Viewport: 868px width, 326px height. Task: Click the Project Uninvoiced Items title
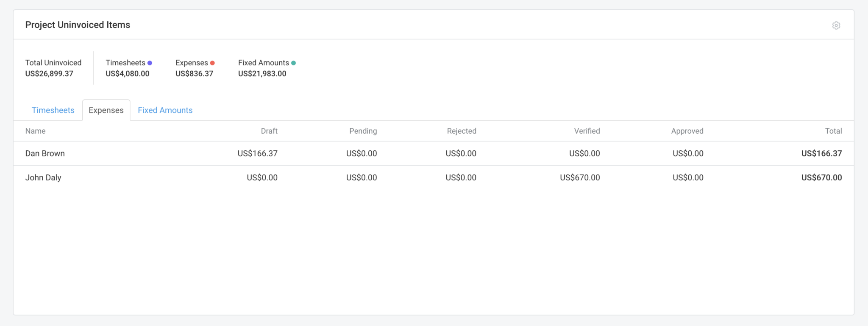pos(78,25)
